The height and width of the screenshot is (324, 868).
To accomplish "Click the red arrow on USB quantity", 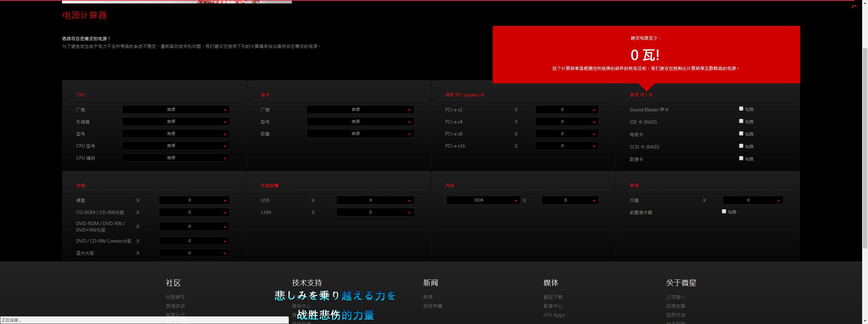I will point(409,201).
